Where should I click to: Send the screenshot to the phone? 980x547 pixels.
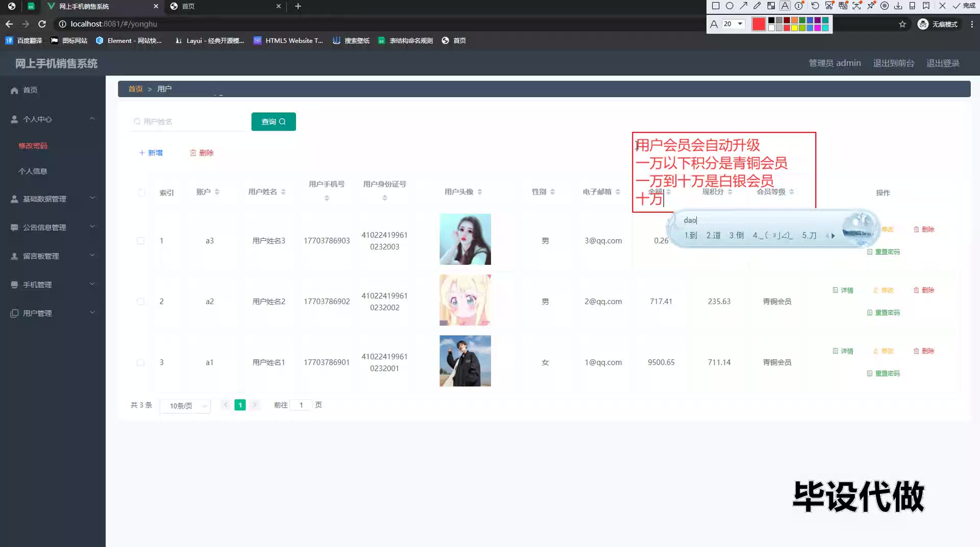pos(912,6)
